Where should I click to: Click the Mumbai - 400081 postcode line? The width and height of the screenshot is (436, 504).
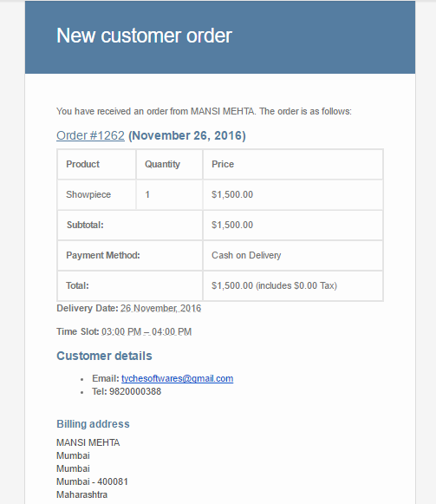click(92, 481)
